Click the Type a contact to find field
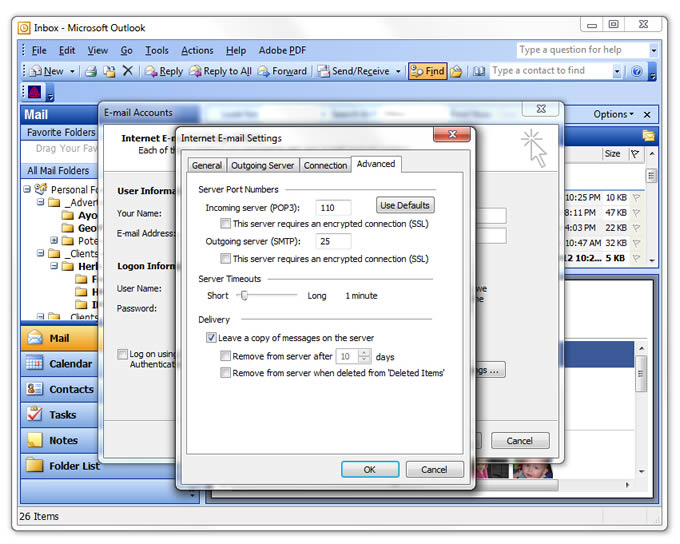This screenshot has width=680, height=544. point(551,71)
